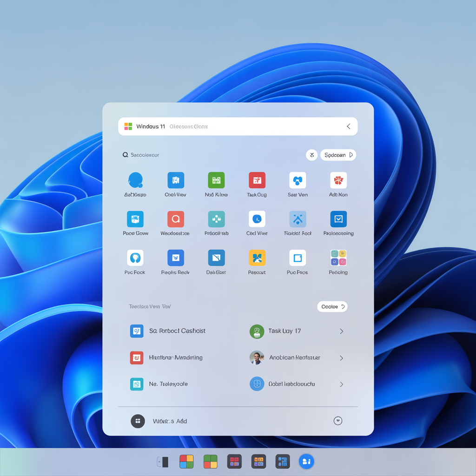Launch the yellow Pesout app icon
This screenshot has height=476, width=476.
257,258
